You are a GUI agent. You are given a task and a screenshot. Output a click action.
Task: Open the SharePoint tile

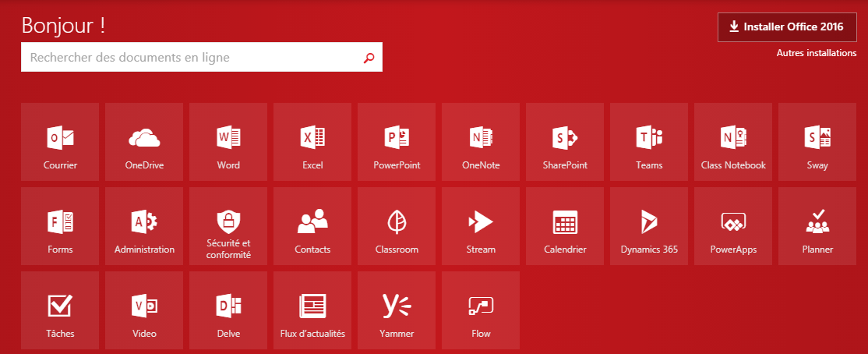(x=565, y=142)
